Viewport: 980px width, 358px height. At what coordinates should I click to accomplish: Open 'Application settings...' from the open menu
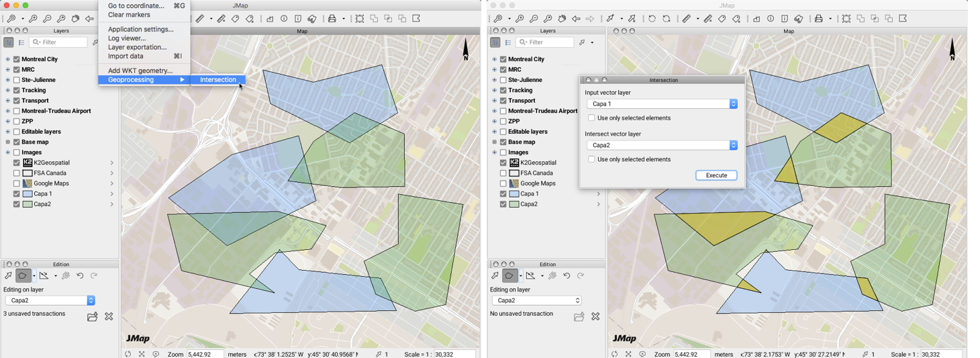pyautogui.click(x=140, y=29)
